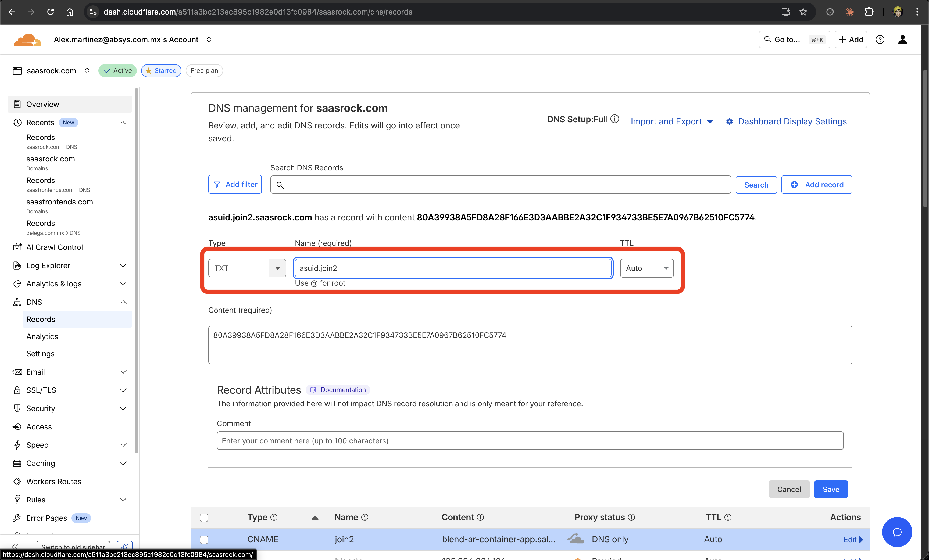Click the comment input field
929x560 pixels.
click(x=530, y=440)
